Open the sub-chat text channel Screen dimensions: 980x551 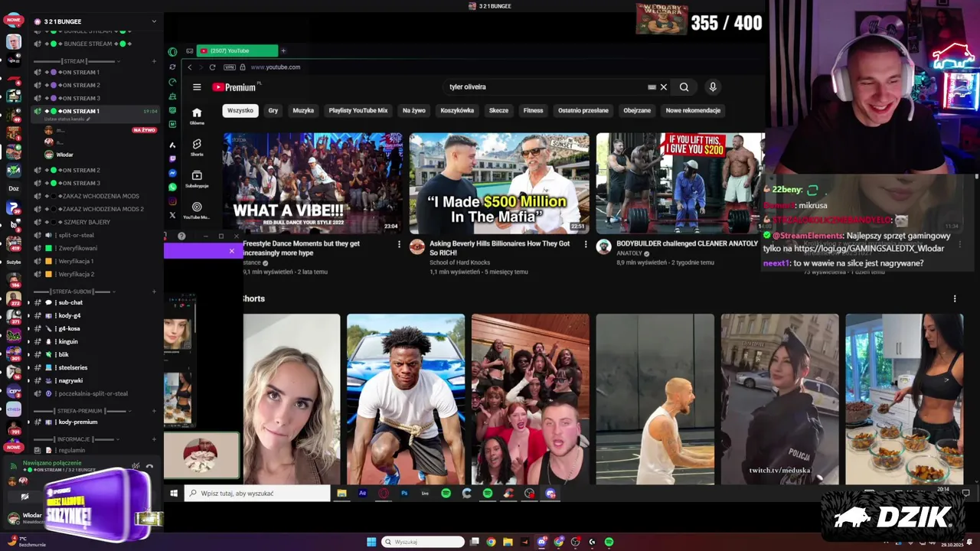coord(70,302)
